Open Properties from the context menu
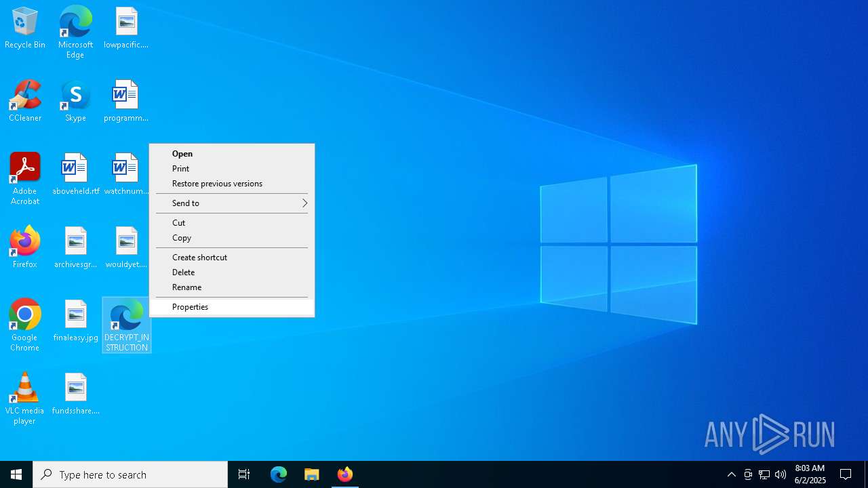This screenshot has width=868, height=488. [232, 307]
